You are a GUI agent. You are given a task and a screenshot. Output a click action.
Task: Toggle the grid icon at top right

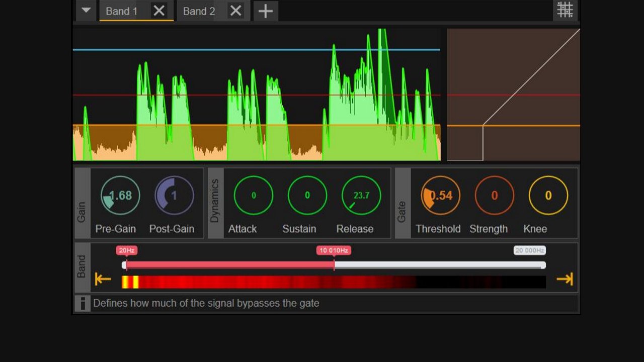(565, 10)
